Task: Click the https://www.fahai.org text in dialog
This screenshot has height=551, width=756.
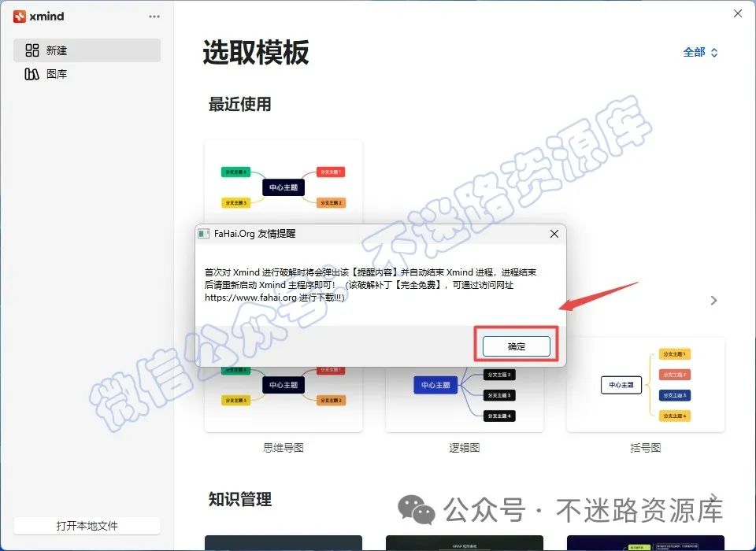Action: click(x=250, y=298)
